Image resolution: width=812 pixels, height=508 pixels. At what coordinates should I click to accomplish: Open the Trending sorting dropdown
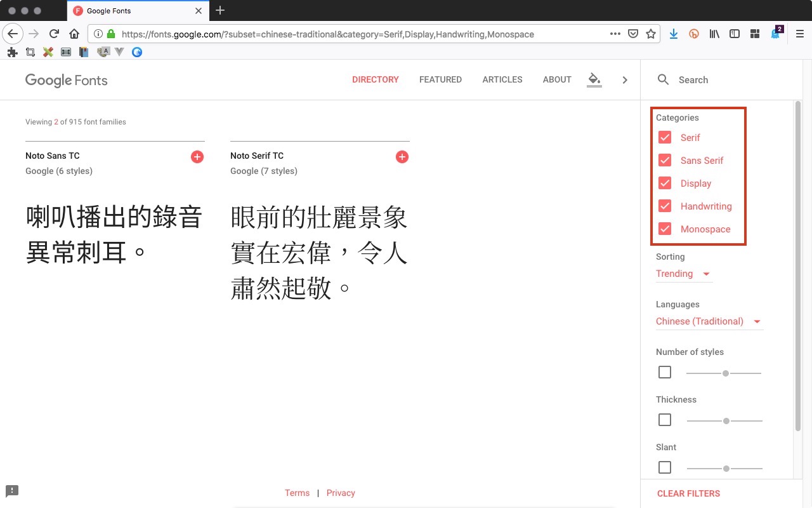click(x=684, y=274)
